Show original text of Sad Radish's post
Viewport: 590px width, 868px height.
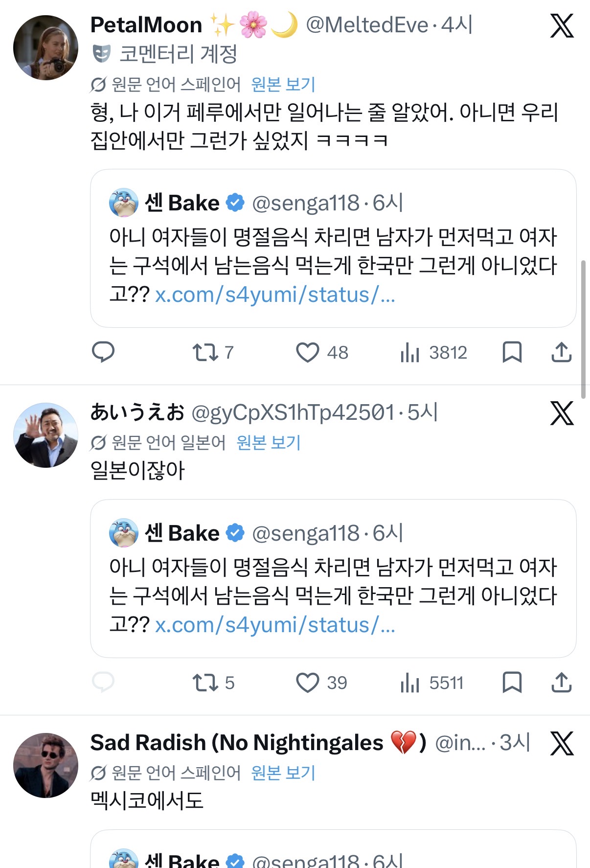283,773
